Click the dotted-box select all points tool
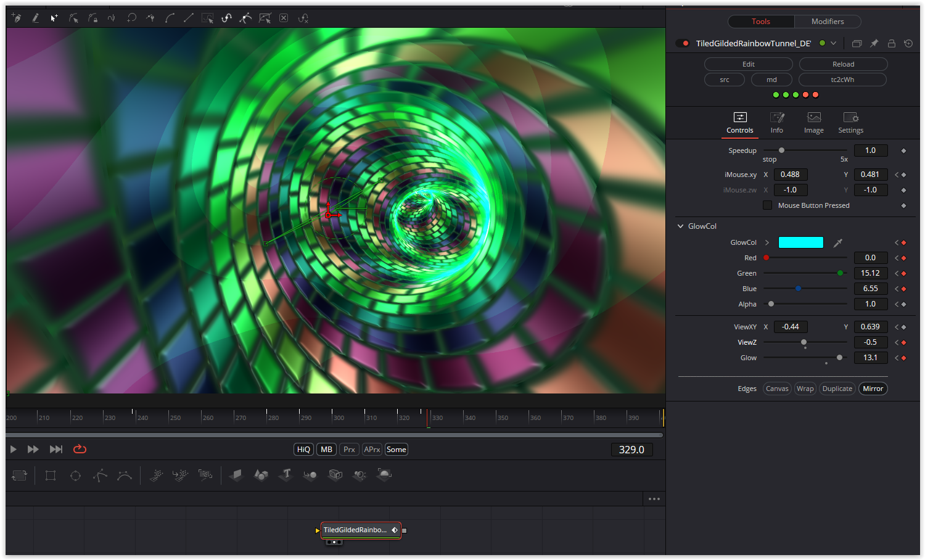This screenshot has height=560, width=925. point(208,18)
